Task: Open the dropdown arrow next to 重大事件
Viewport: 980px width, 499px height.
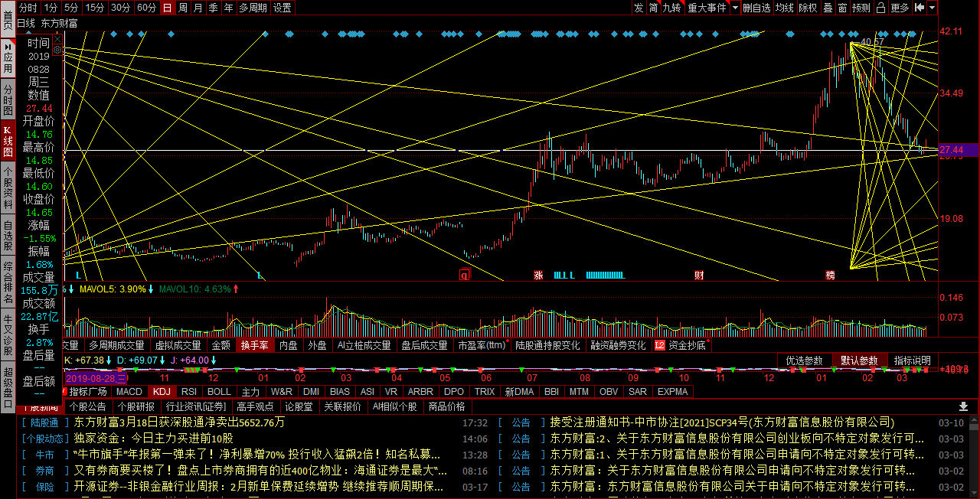Action: (735, 8)
